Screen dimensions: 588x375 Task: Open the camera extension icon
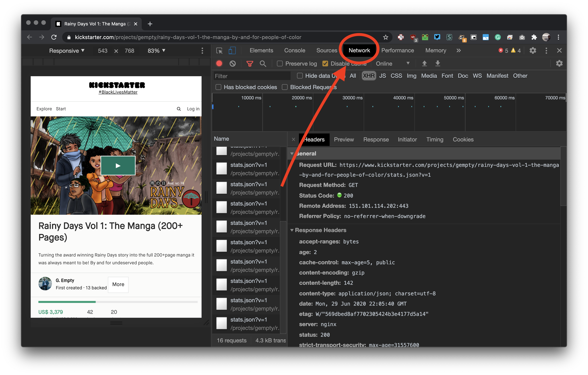(522, 37)
